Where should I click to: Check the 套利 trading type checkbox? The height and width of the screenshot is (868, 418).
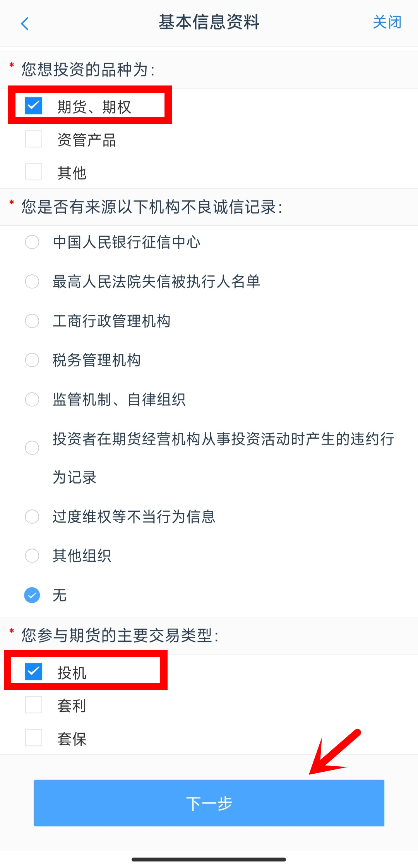[34, 705]
